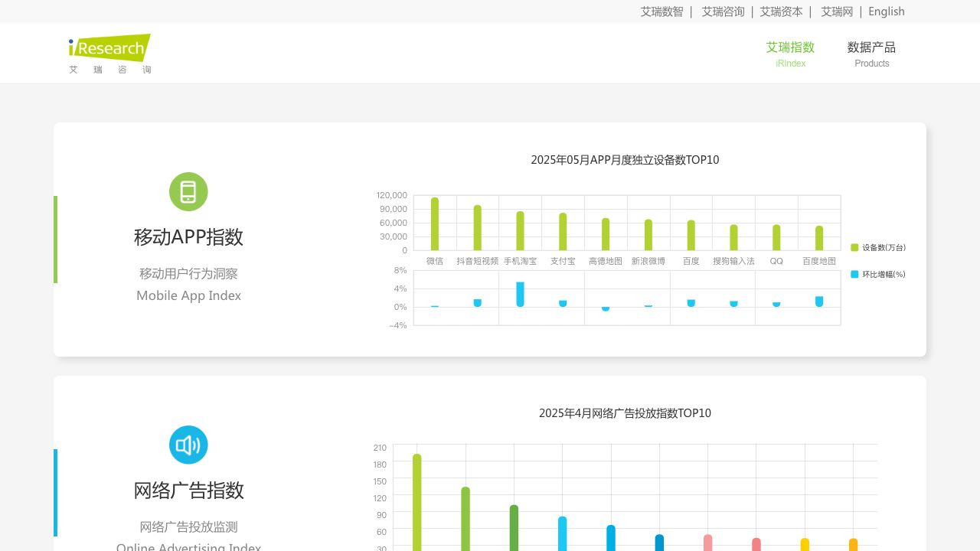Go to 艾瑞数智 link

[661, 11]
